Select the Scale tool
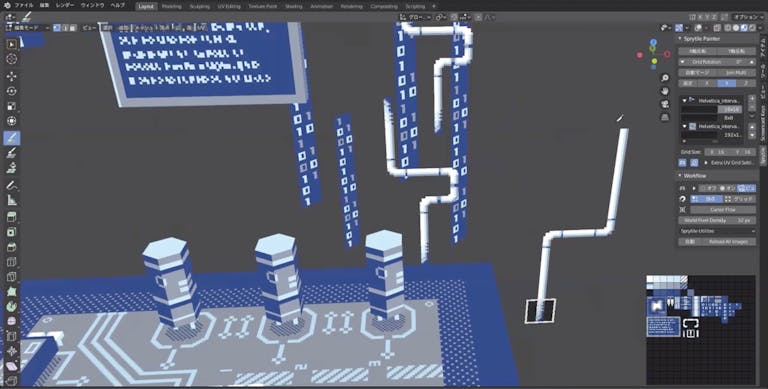 12,106
